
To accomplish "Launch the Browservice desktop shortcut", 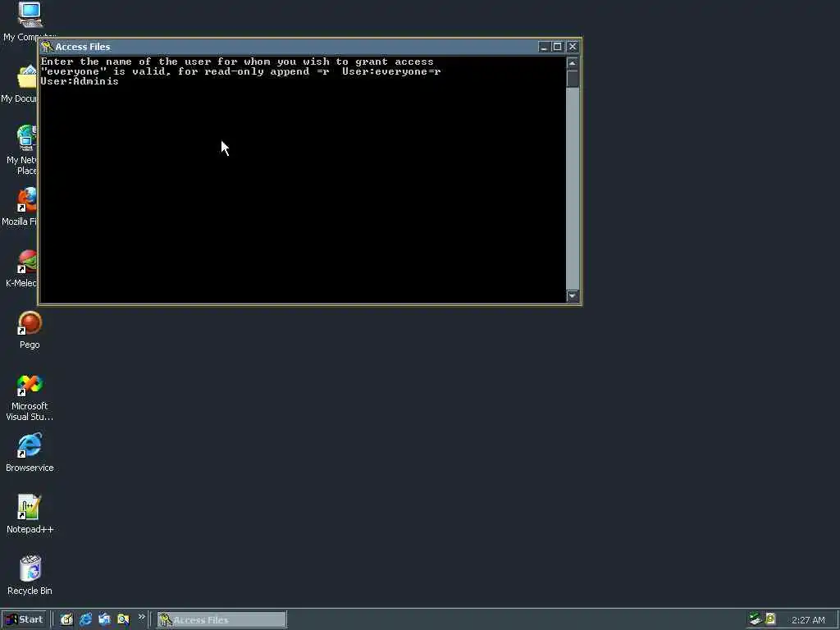I will [x=30, y=446].
